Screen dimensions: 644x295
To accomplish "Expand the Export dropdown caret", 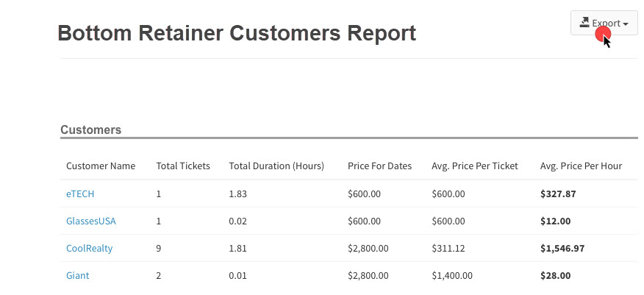I will tap(626, 24).
